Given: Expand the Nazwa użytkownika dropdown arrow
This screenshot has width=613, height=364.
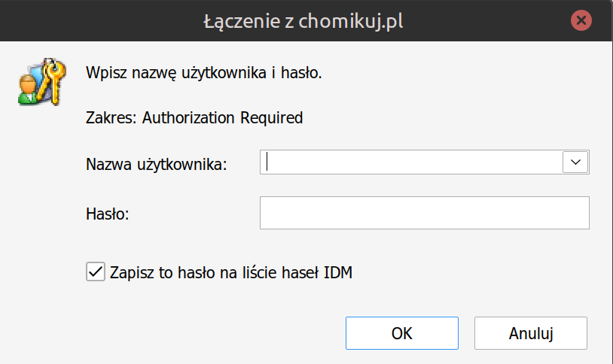Looking at the screenshot, I should click(x=575, y=162).
